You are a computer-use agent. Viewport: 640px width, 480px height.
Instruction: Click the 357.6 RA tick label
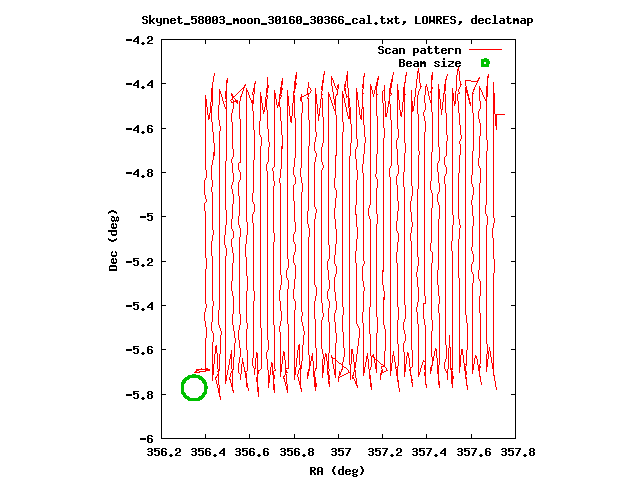[x=473, y=452]
